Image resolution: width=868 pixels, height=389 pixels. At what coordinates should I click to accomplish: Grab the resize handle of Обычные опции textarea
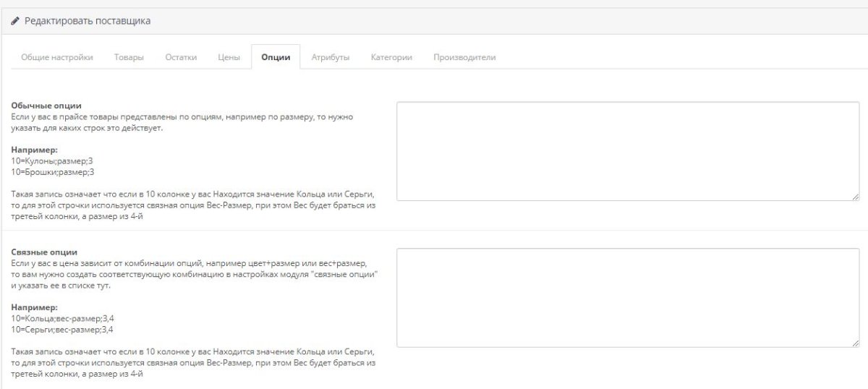[855, 196]
